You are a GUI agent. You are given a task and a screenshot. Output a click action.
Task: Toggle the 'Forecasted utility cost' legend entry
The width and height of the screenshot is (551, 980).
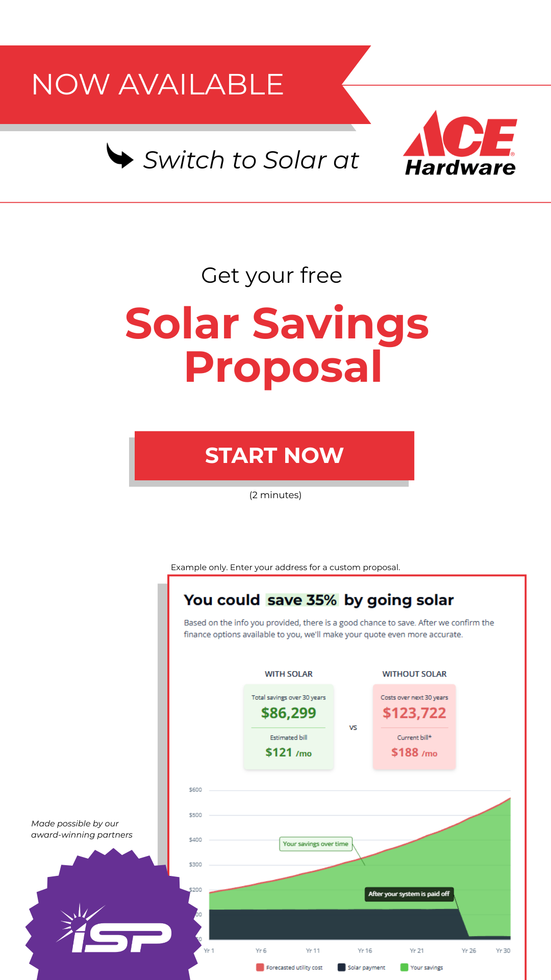pos(294,967)
